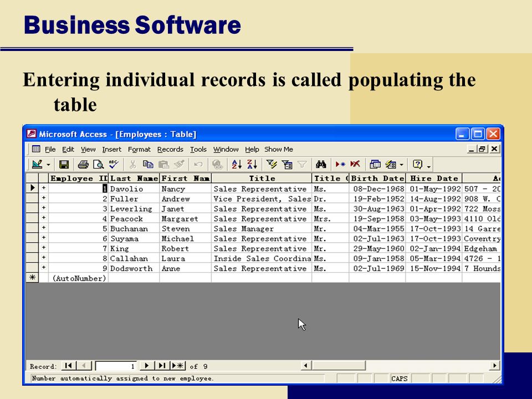Select the Last Name column header
Screen dimensions: 532x399
click(134, 178)
